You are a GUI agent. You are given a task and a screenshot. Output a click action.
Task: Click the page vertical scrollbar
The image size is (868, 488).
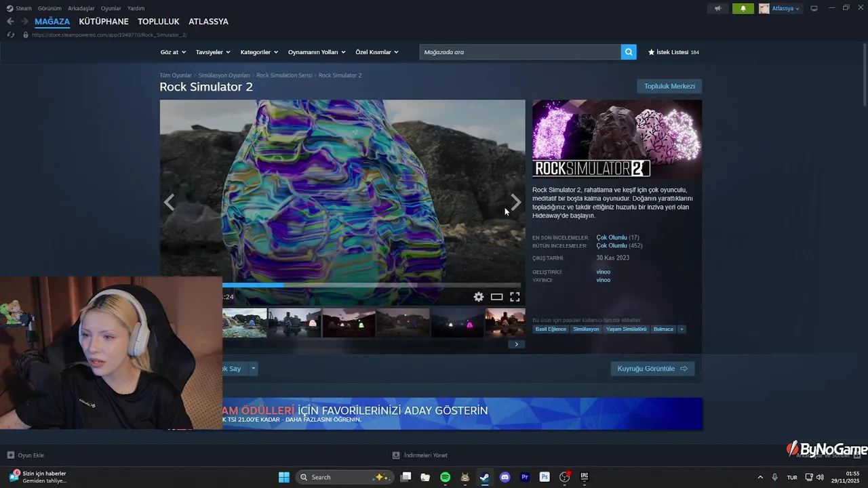865,75
